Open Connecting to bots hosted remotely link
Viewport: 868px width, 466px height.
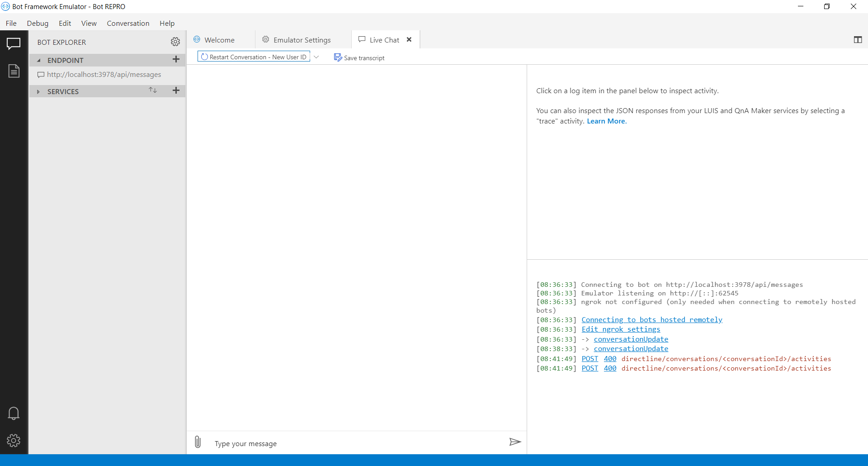(x=652, y=320)
